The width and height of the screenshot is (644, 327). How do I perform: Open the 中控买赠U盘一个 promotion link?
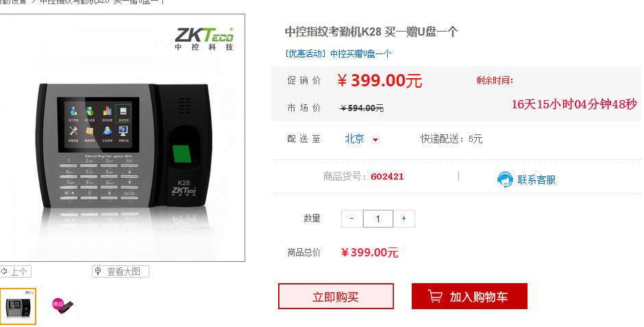tap(360, 53)
